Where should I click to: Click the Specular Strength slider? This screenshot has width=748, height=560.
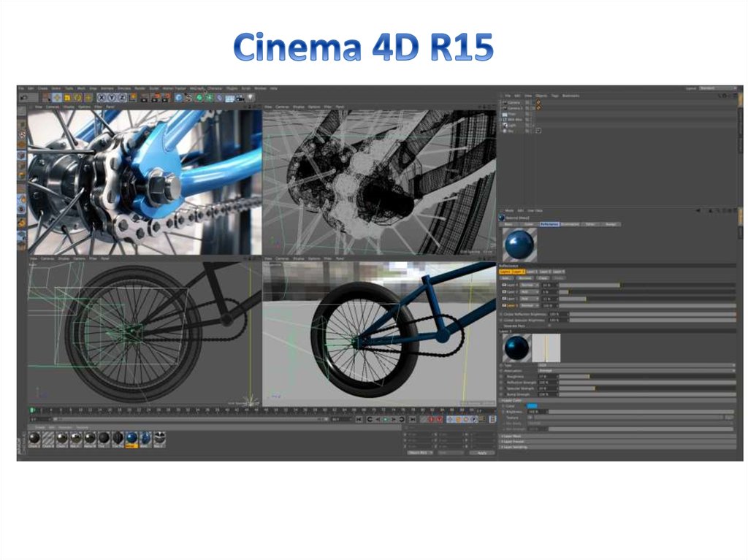point(647,388)
